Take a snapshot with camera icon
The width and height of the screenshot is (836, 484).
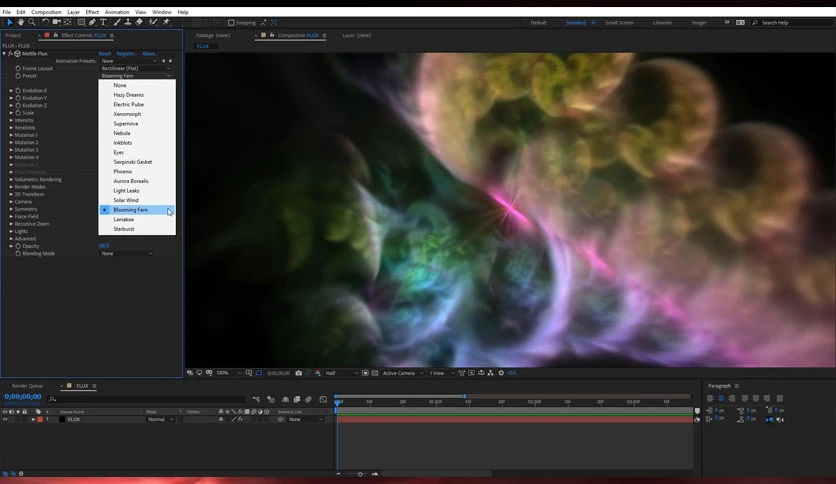(299, 373)
